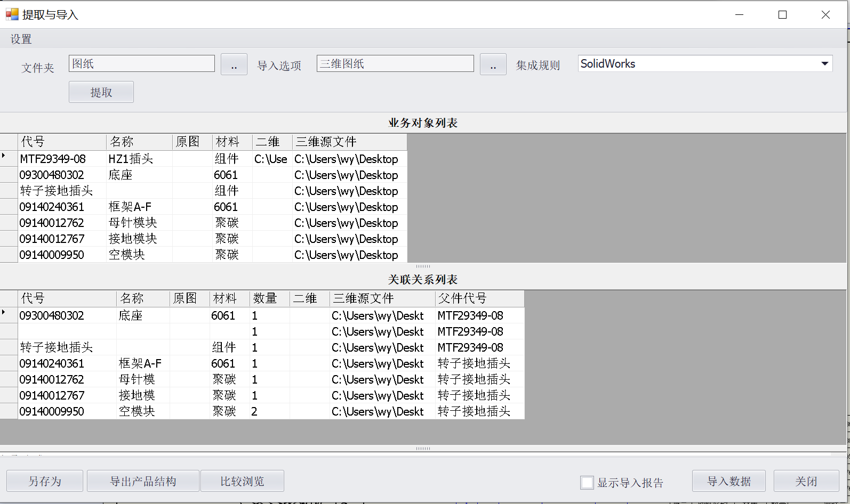The height and width of the screenshot is (504, 850).
Task: Open the 设置 menu
Action: [21, 39]
